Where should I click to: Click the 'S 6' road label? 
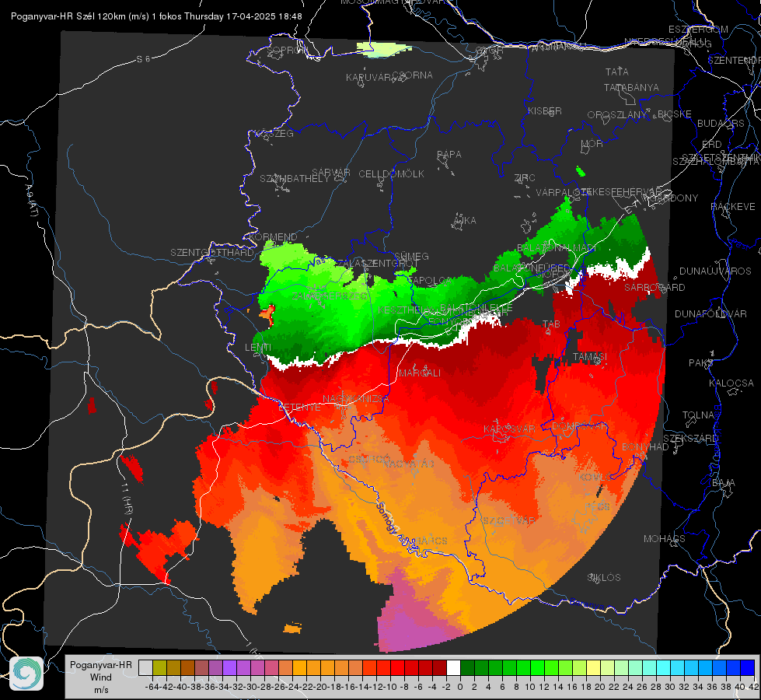coord(143,59)
